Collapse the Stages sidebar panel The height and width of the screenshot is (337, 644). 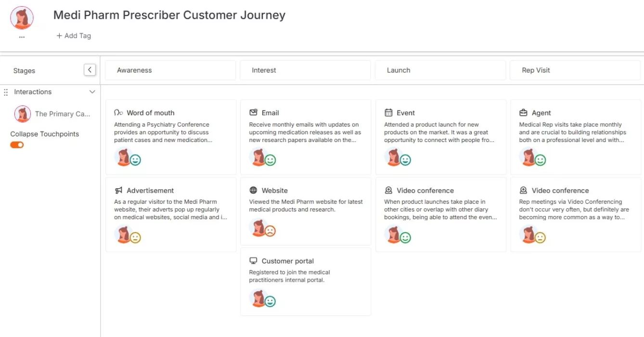[90, 69]
